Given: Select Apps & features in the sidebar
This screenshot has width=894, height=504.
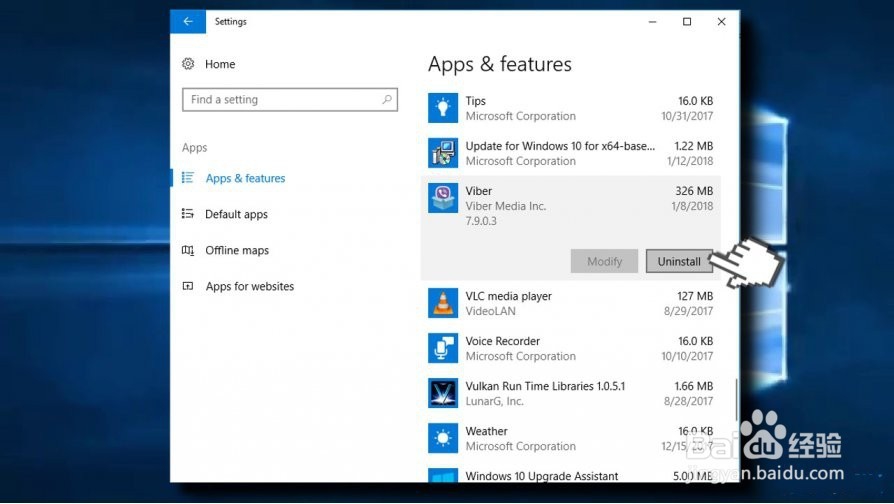Looking at the screenshot, I should (x=245, y=178).
